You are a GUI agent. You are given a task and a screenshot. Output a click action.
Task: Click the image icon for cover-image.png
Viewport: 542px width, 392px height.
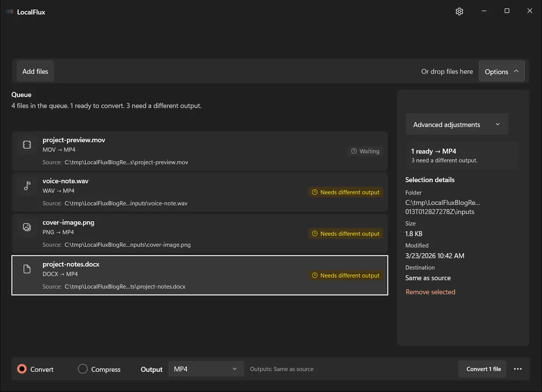[27, 227]
